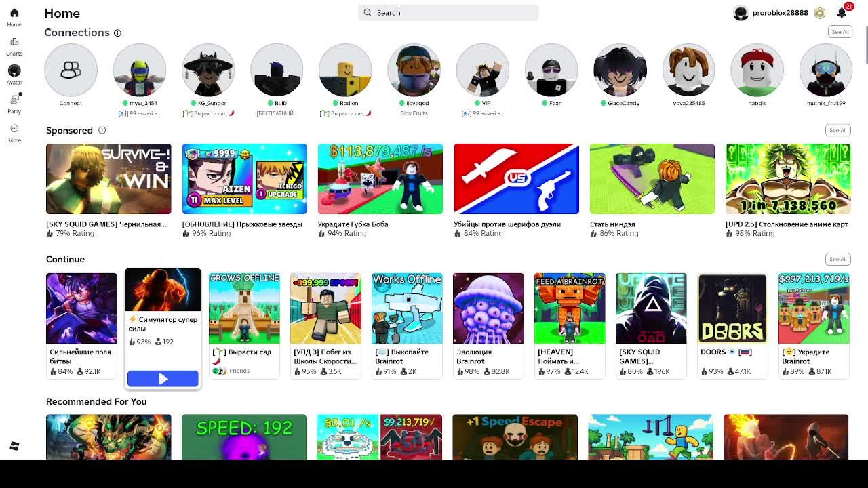Screen dimensions: 868x488
Task: Open the SPEED: 192 recommended thumbnail
Action: click(244, 437)
